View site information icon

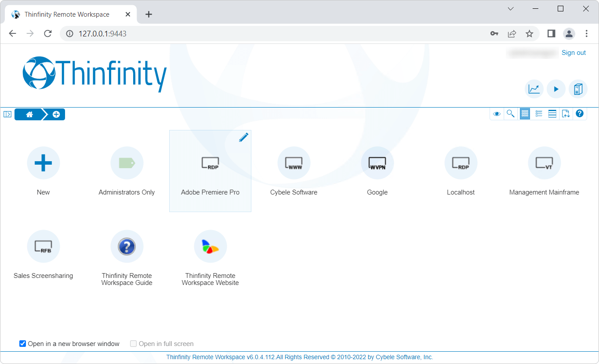[x=69, y=34]
